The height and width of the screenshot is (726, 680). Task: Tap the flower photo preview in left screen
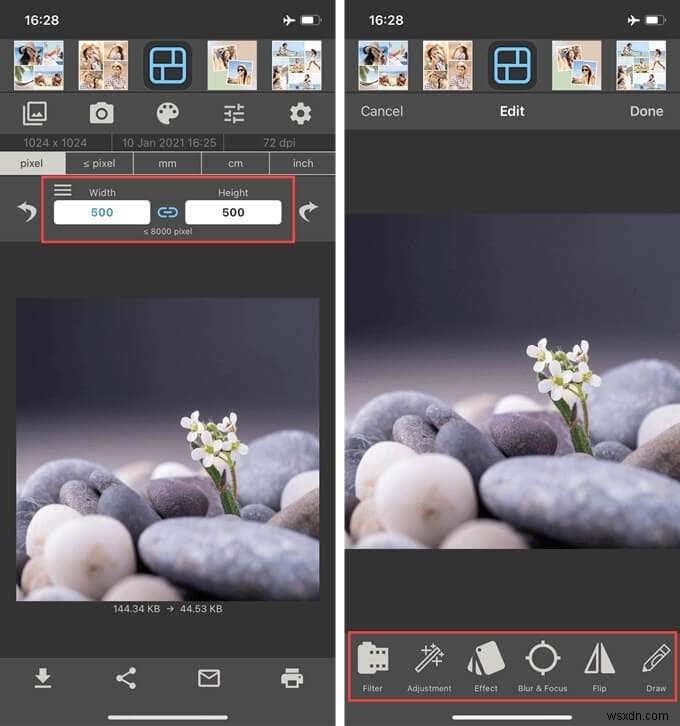pos(168,449)
